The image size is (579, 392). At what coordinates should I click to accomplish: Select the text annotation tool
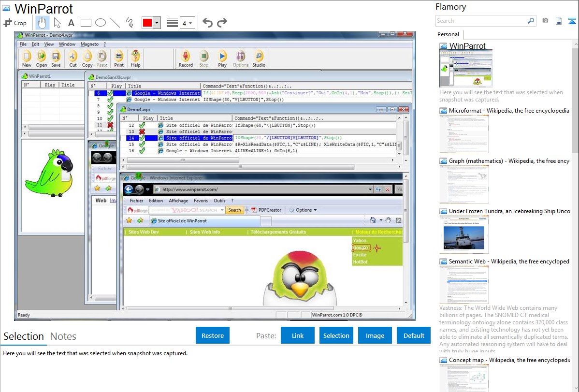(71, 23)
